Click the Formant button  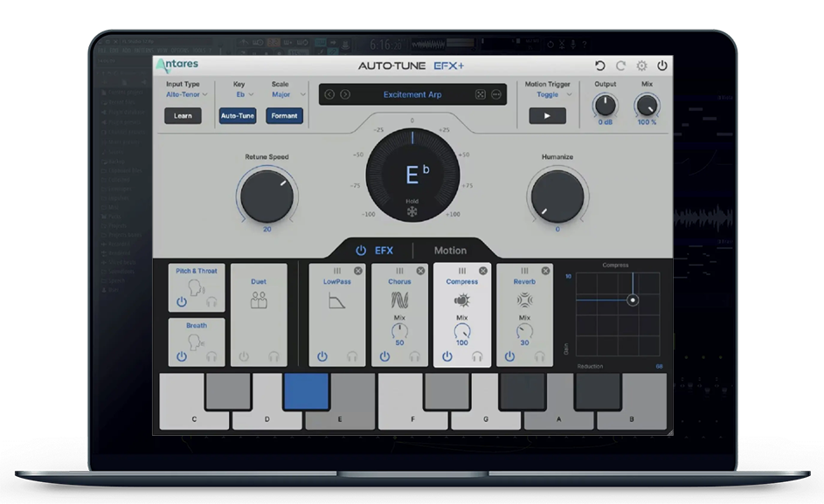click(284, 115)
